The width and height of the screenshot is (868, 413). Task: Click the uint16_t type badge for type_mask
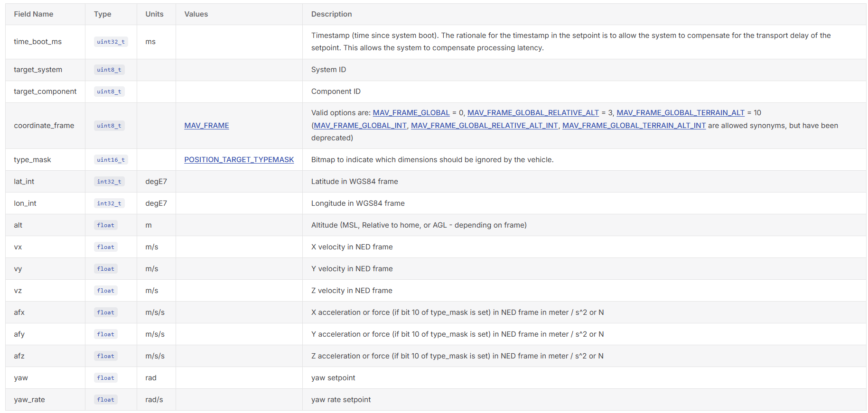click(x=111, y=160)
